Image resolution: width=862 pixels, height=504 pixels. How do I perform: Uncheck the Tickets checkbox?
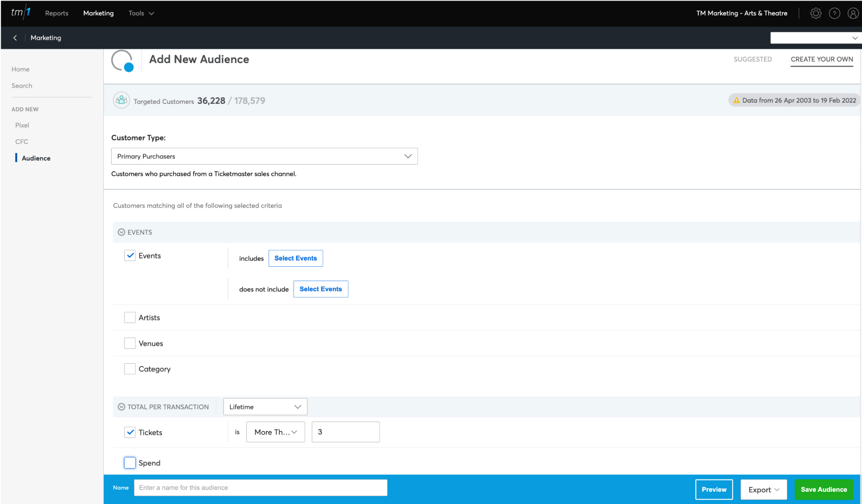pyautogui.click(x=130, y=433)
